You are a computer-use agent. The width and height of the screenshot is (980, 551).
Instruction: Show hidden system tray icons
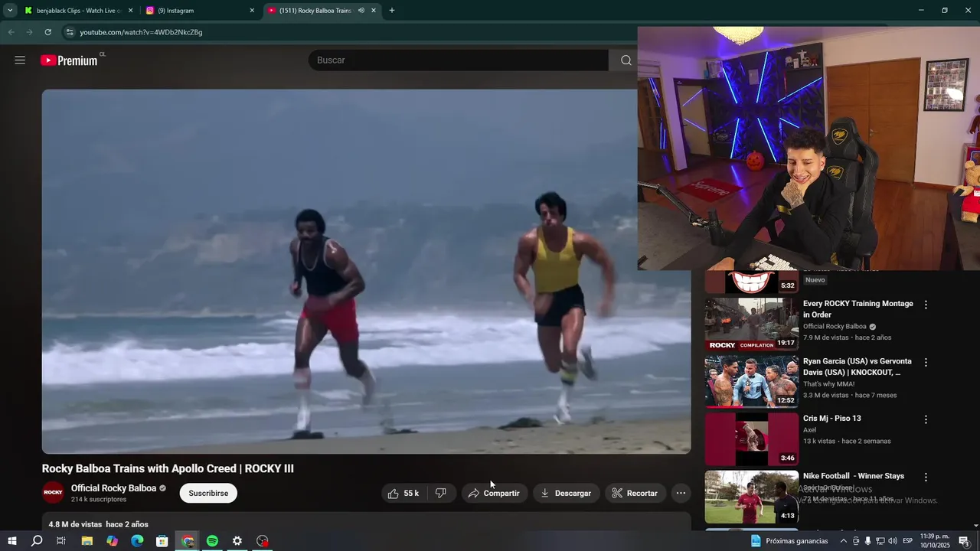click(x=844, y=541)
